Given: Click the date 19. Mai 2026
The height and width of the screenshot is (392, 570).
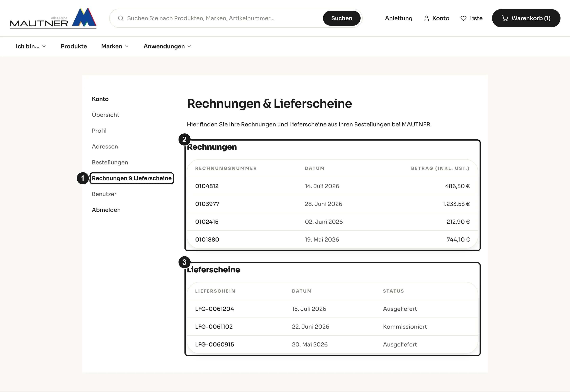Looking at the screenshot, I should (322, 240).
